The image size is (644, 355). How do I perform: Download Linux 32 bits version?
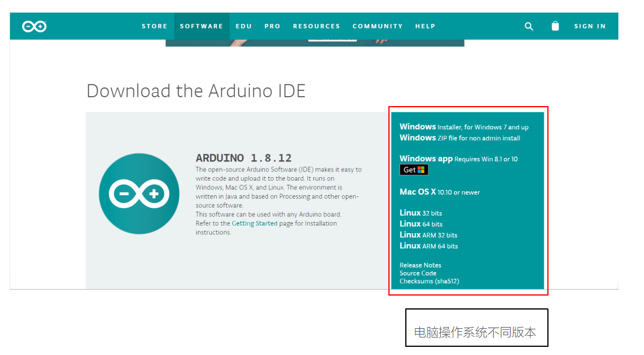[421, 213]
